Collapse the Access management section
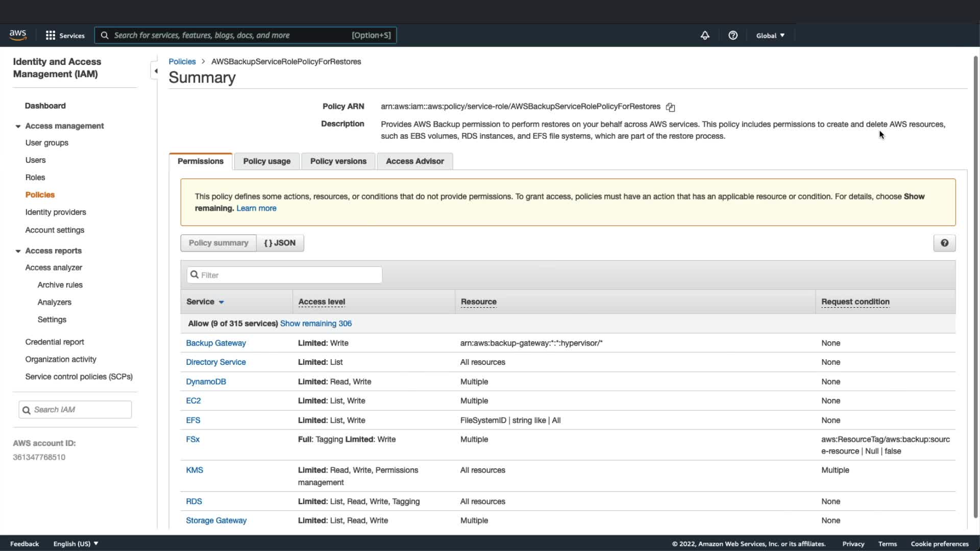This screenshot has width=980, height=551. [x=18, y=126]
